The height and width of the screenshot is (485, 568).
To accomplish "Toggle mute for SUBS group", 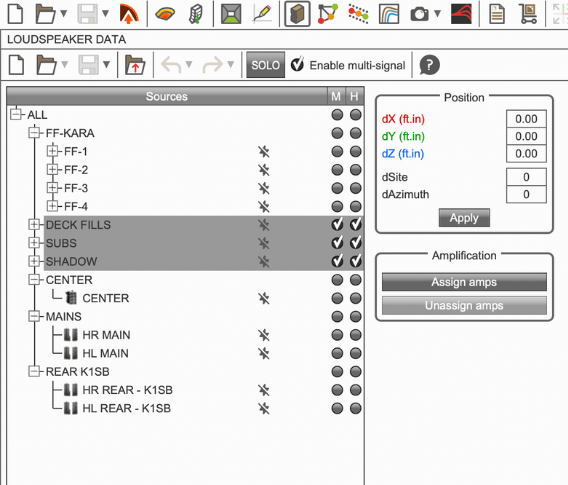I will pyautogui.click(x=337, y=242).
